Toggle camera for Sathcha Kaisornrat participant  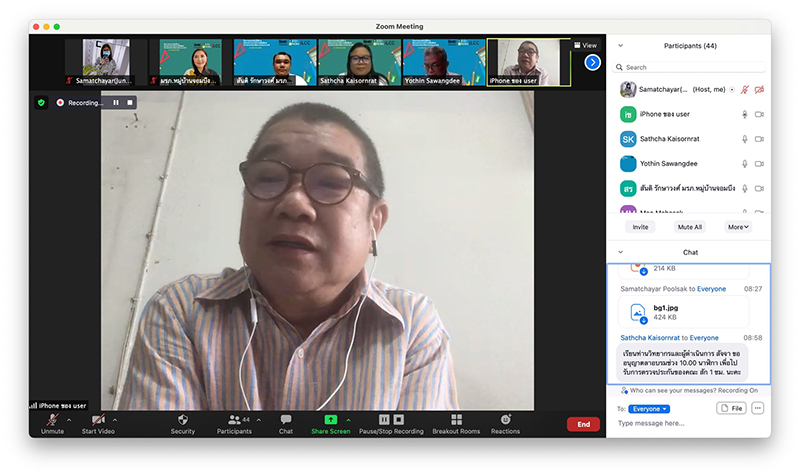759,139
